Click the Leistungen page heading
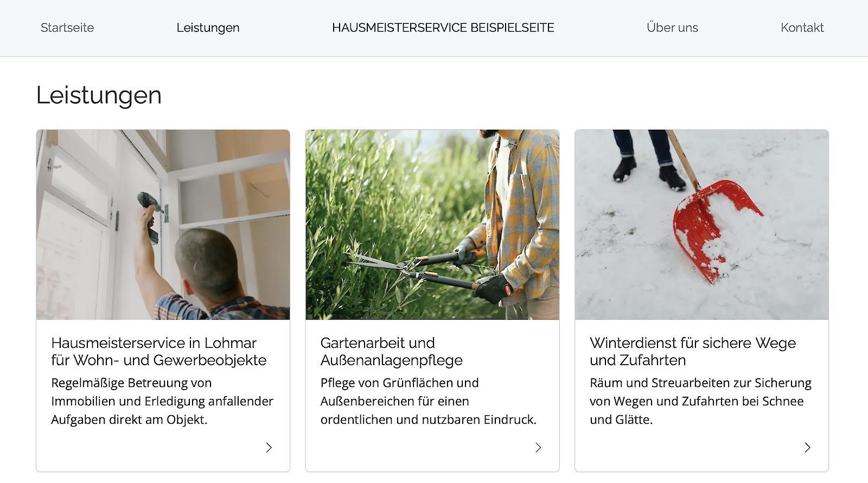The height and width of the screenshot is (483, 868). coord(99,96)
